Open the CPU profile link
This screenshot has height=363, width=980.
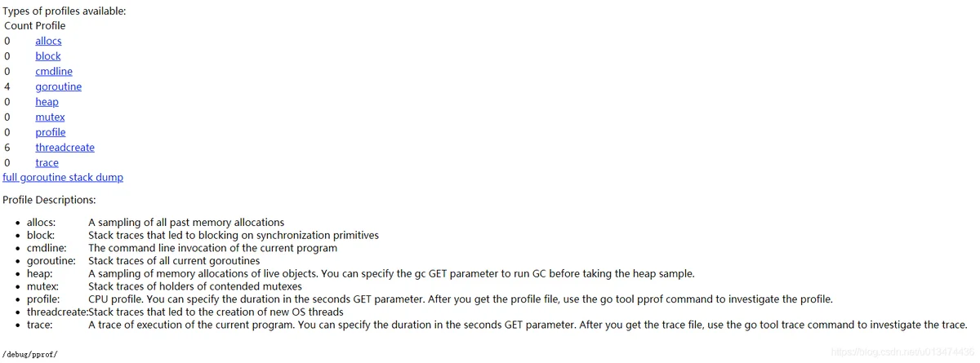coord(51,132)
